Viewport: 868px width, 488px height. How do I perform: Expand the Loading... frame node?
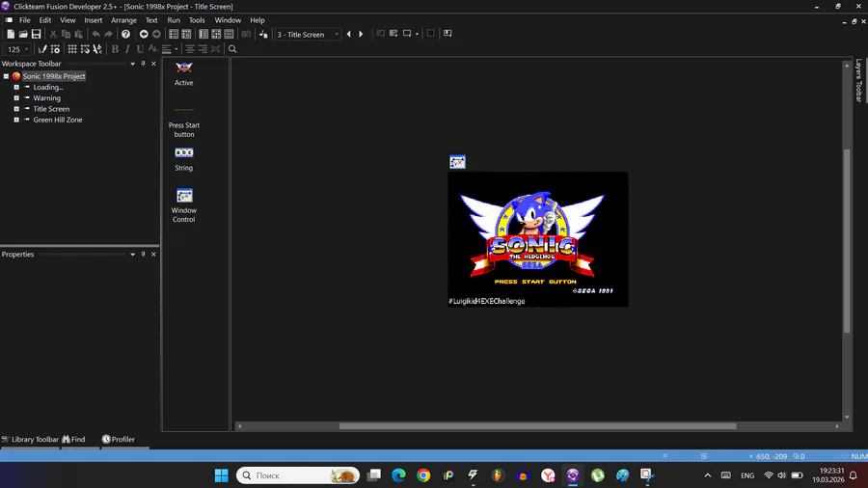point(16,88)
